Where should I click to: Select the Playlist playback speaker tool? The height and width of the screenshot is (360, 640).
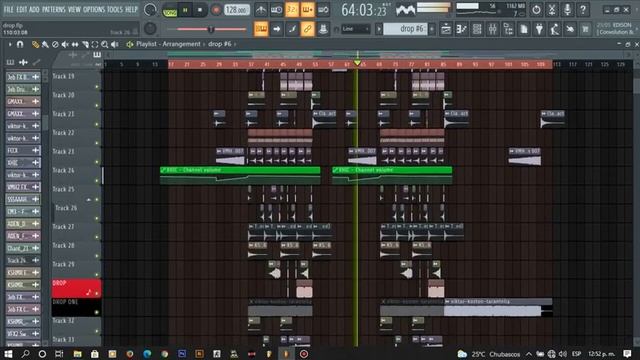(x=115, y=44)
